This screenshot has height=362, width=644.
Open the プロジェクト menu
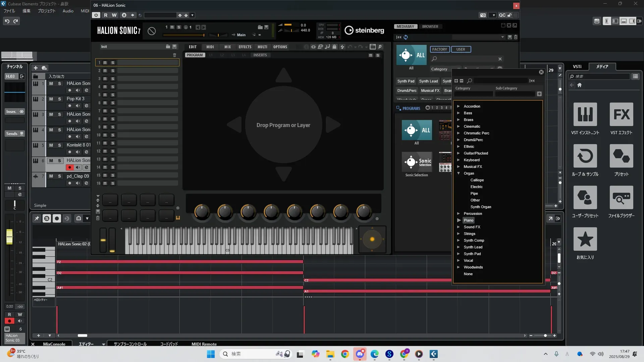[x=47, y=11]
